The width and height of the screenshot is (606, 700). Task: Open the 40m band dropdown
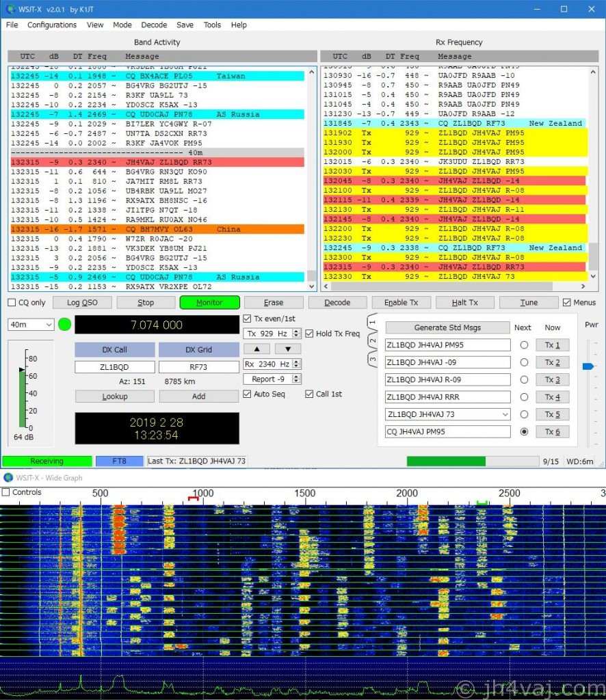pyautogui.click(x=31, y=325)
